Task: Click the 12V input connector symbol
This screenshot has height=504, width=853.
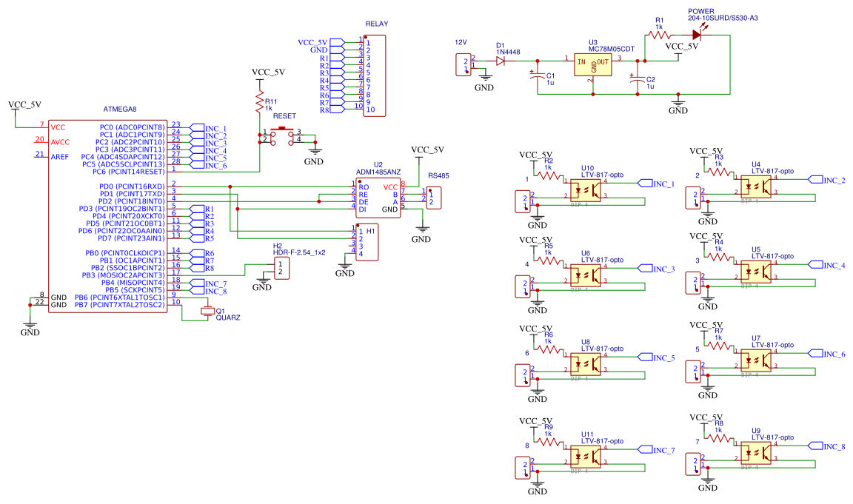Action: (x=464, y=63)
